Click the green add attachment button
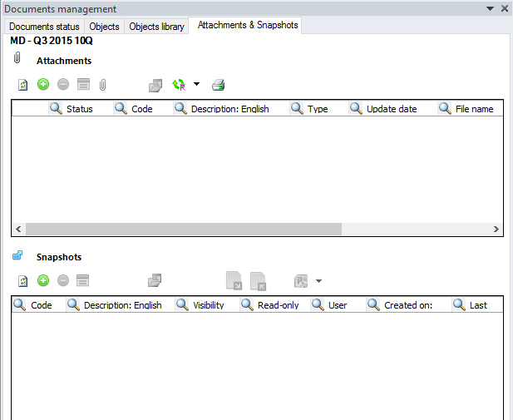 (x=43, y=85)
